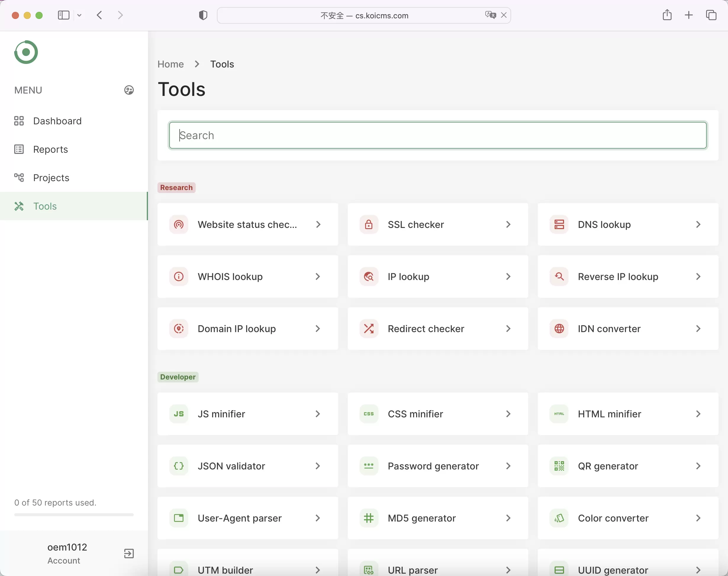Expand the QR generator chevron
This screenshot has height=576, width=728.
(698, 466)
